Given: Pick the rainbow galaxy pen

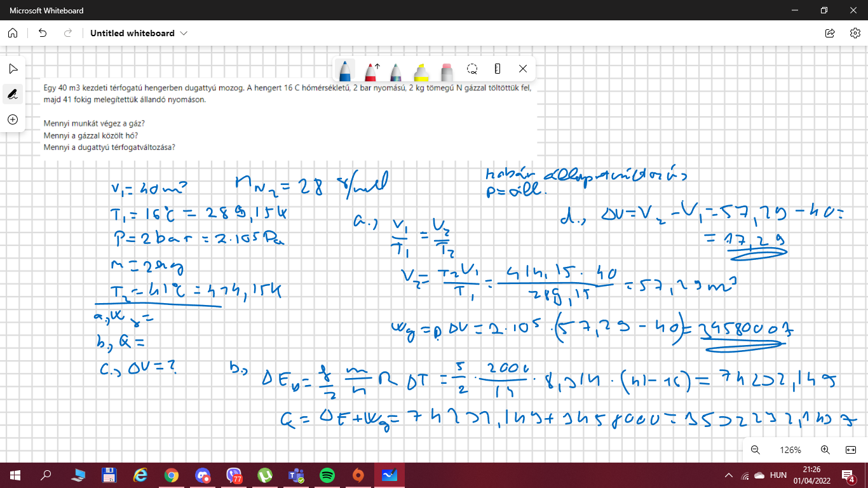Looking at the screenshot, I should click(x=395, y=69).
